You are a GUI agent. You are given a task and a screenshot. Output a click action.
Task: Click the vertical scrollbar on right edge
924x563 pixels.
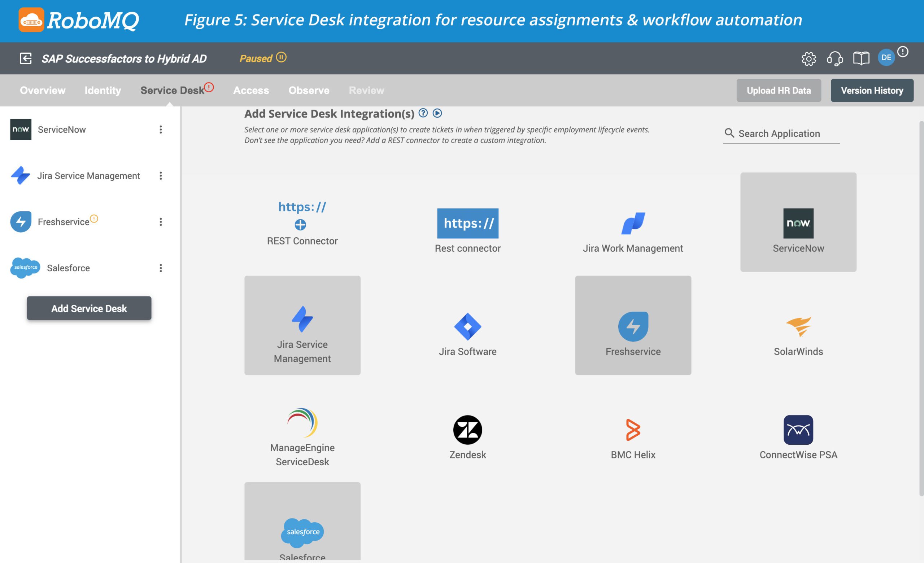(x=921, y=308)
